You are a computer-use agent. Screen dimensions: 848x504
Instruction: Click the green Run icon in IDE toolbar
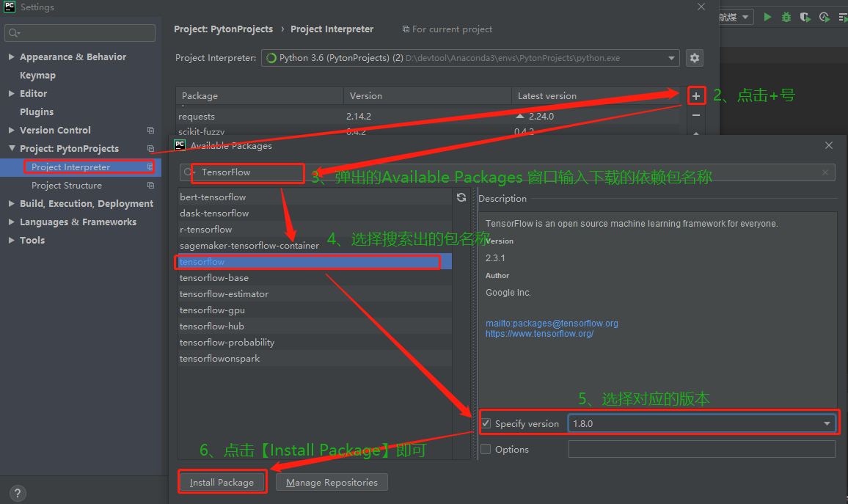[x=767, y=17]
